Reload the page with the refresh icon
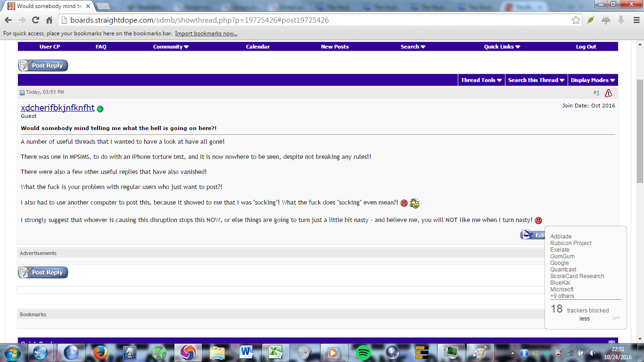The width and height of the screenshot is (644, 362). click(x=35, y=20)
